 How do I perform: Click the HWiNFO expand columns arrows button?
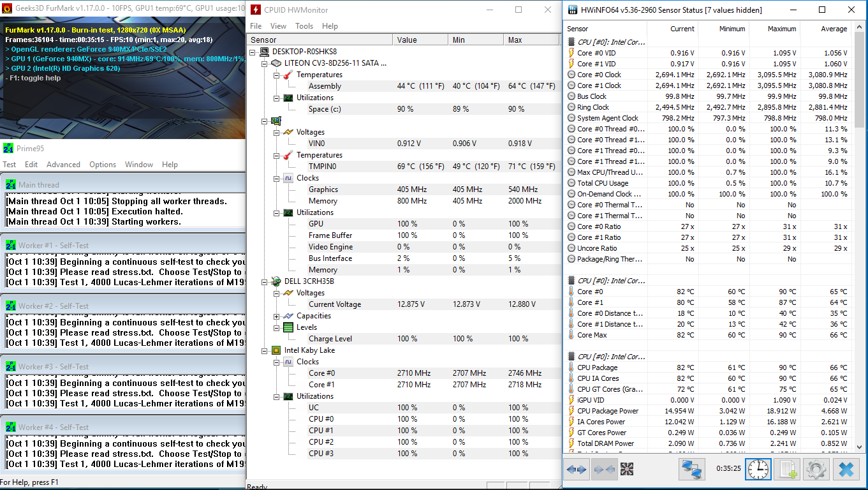(577, 470)
